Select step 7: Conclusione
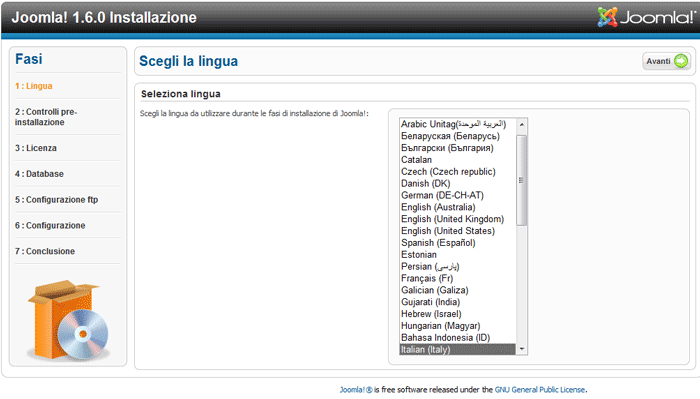 click(x=45, y=251)
